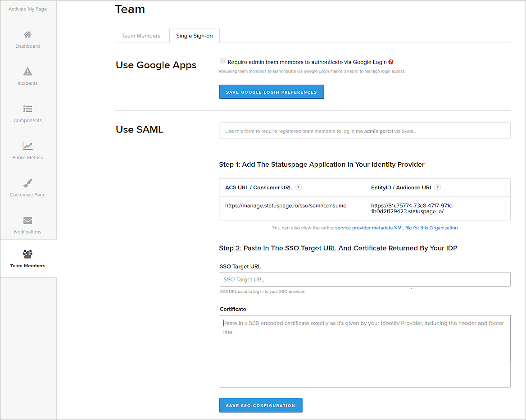Enable the require Google Login checkbox
Viewport: 526px width, 420px height.
pos(222,61)
